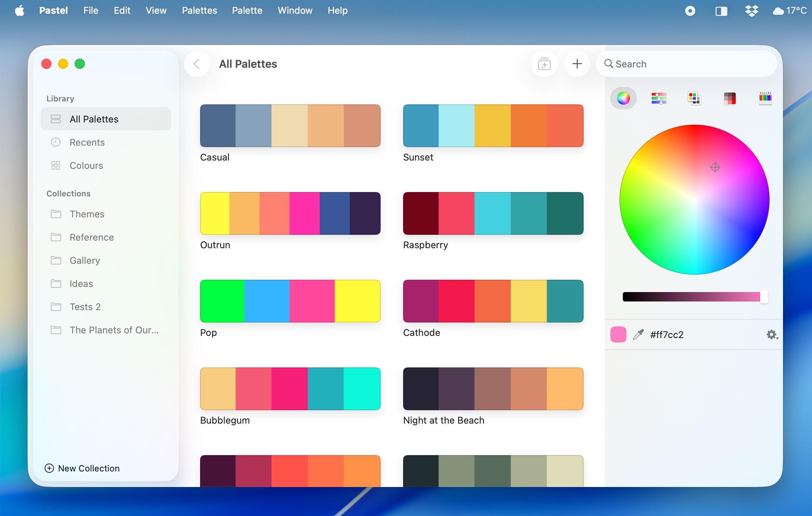
Task: Open the Edit menu
Action: tap(122, 11)
